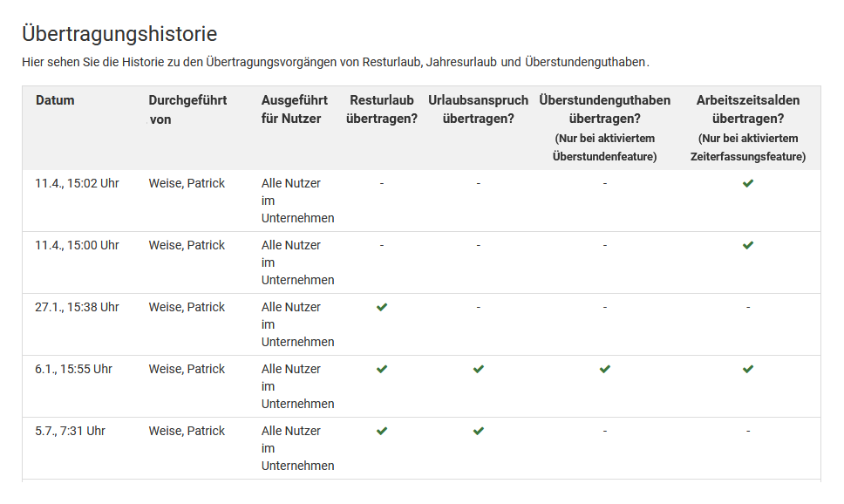Click the Urlaubsanspruch checkmark in 6.1. row

(478, 369)
